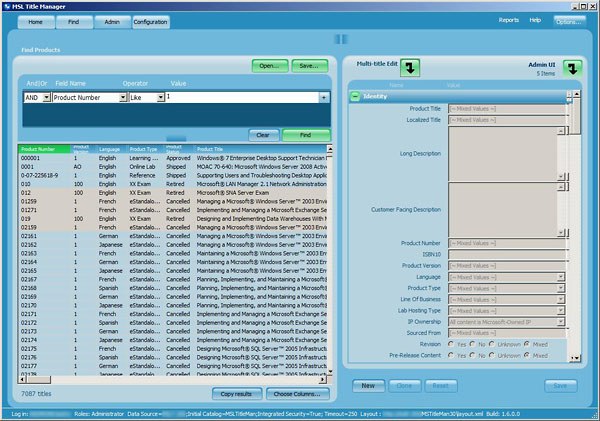Open the Operator Like dropdown
The width and height of the screenshot is (600, 421).
pos(161,98)
